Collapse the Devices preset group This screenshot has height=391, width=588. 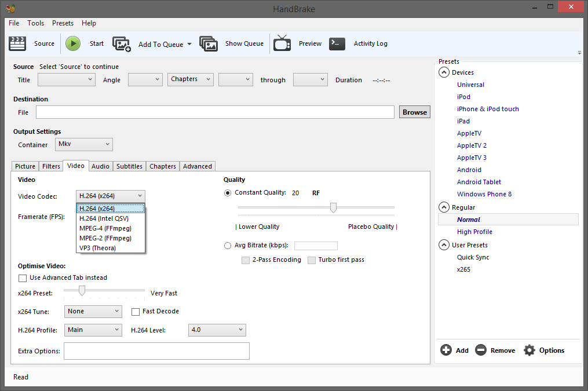tap(444, 72)
